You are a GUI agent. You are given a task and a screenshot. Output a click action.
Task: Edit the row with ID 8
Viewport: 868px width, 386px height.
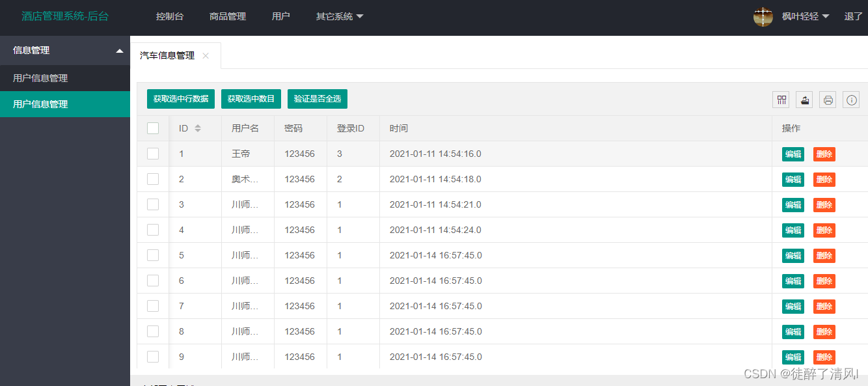coord(793,332)
